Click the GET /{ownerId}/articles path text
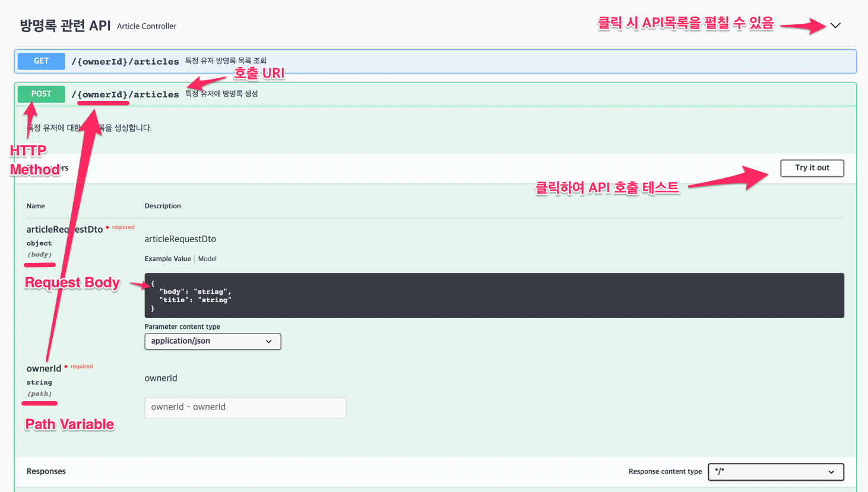 click(x=125, y=61)
